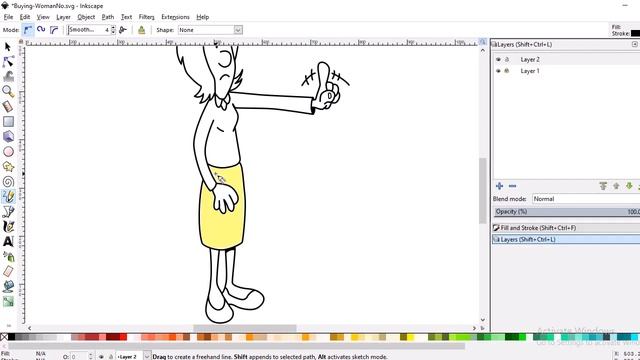Open the View menu
The height and width of the screenshot is (360, 640).
click(43, 17)
